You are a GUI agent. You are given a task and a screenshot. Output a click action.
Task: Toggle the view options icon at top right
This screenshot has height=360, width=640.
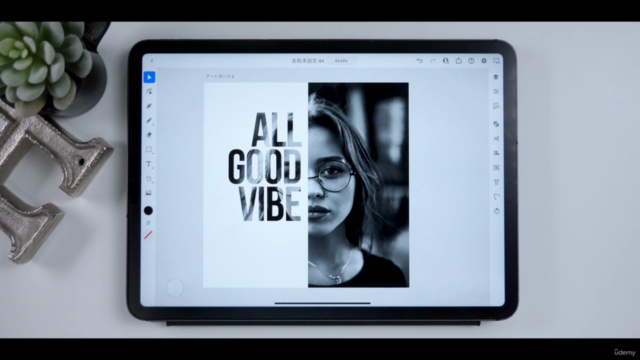(497, 61)
